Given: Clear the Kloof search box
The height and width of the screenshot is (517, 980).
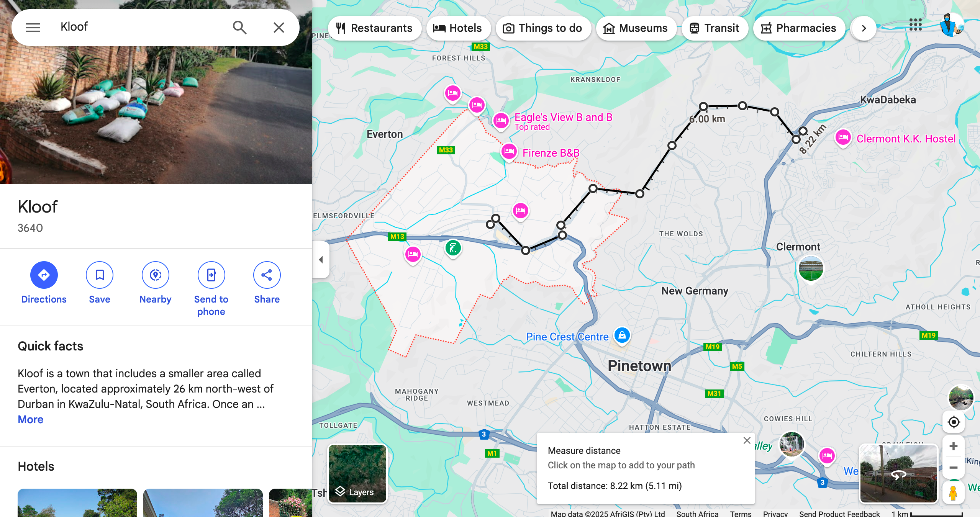Looking at the screenshot, I should point(279,28).
